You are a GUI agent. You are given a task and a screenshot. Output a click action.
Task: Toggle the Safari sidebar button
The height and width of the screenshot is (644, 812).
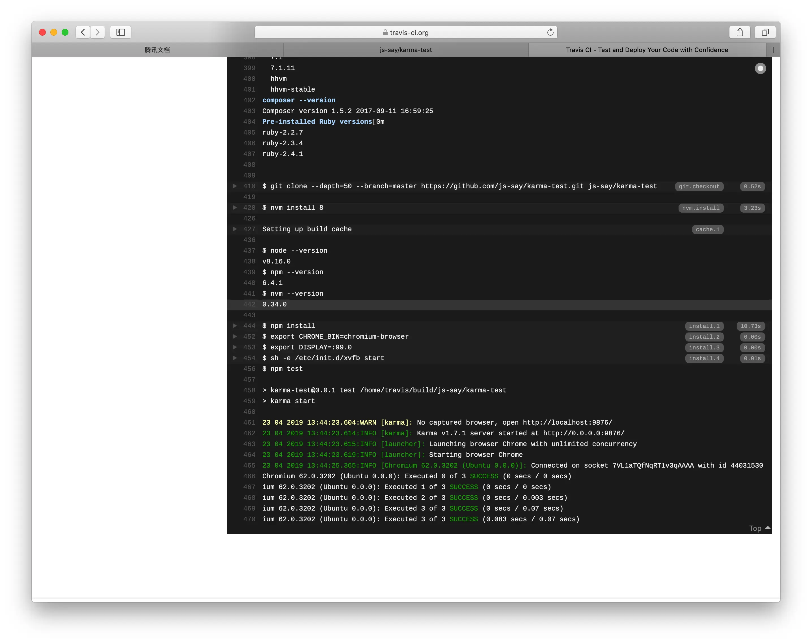[120, 33]
